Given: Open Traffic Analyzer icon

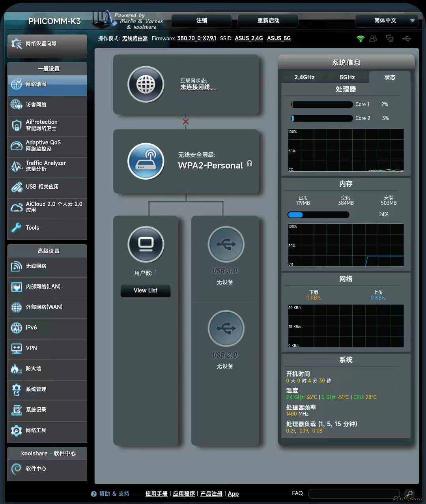Looking at the screenshot, I should (x=16, y=166).
